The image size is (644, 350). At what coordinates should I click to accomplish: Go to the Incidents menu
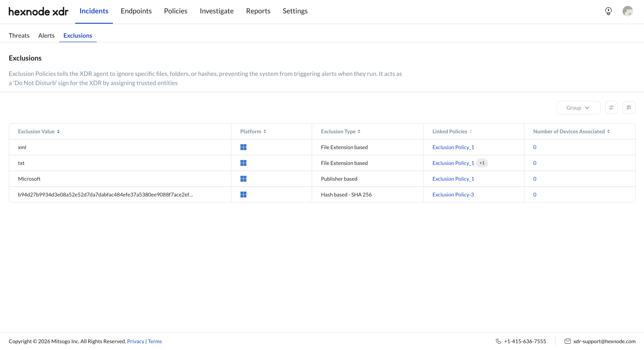tap(94, 11)
